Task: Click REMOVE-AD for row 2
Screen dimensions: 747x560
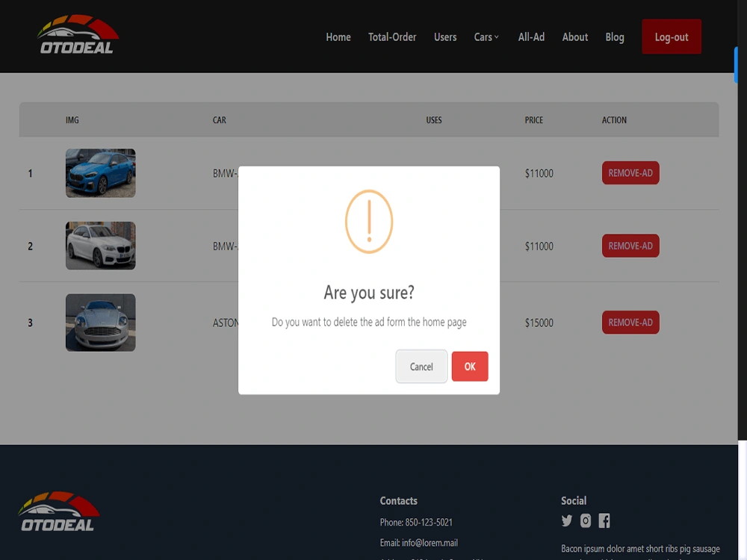Action: coord(630,246)
